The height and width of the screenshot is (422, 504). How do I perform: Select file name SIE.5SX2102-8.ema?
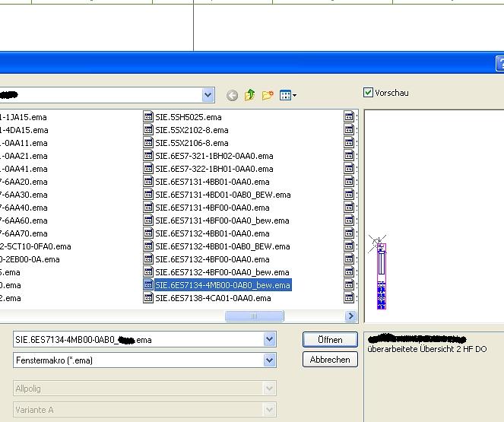coord(192,130)
